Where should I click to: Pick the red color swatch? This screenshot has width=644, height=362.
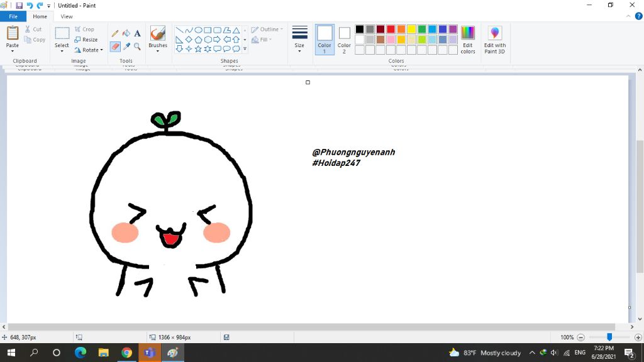[391, 29]
